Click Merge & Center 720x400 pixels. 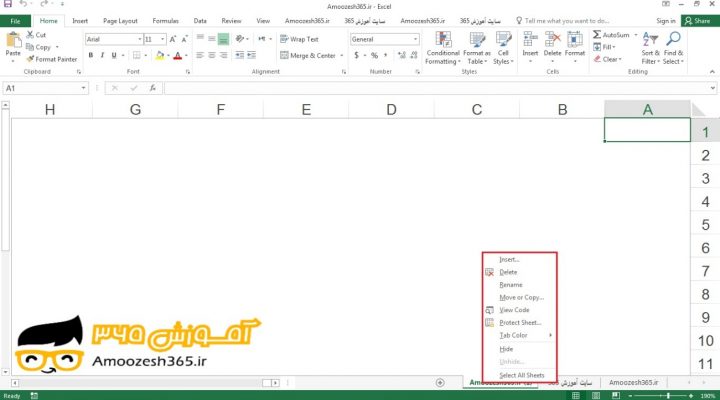click(x=308, y=56)
